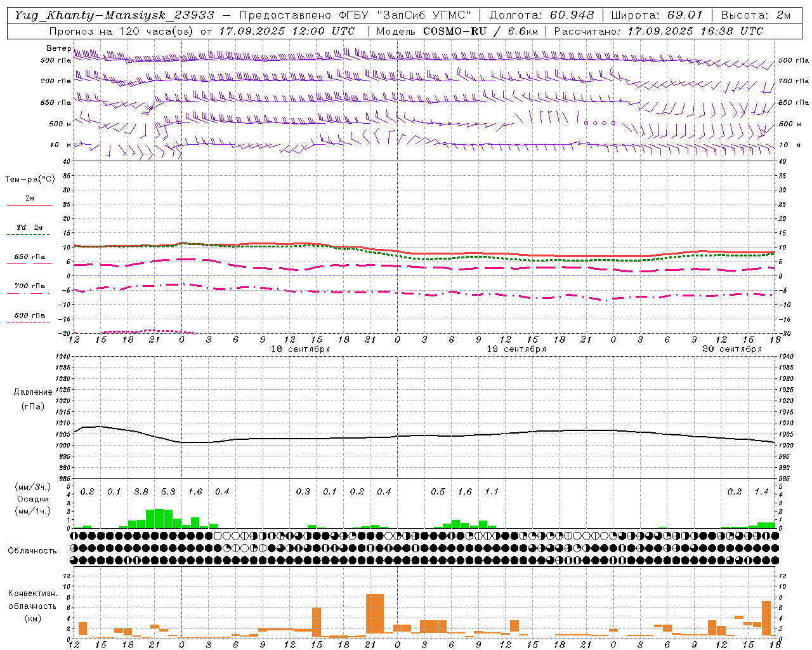Click the Давление chart label
The width and height of the screenshot is (812, 650).
(x=33, y=392)
